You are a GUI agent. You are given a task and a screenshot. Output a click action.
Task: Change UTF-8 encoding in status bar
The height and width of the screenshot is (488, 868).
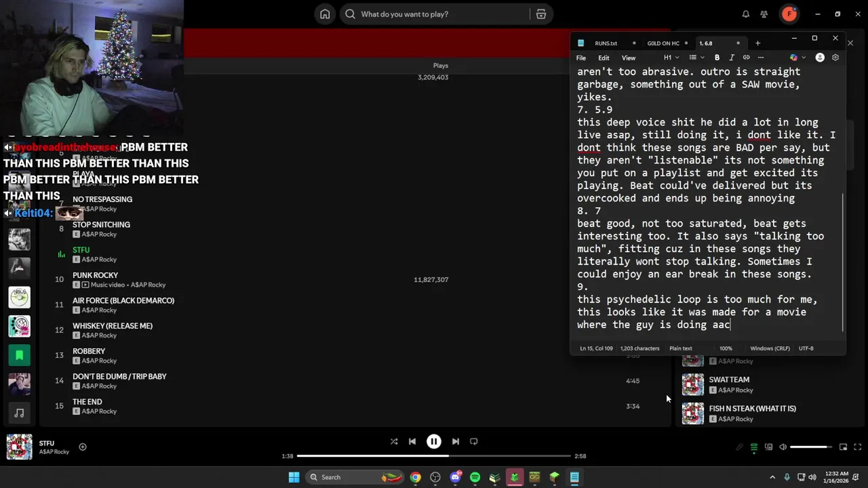point(806,348)
